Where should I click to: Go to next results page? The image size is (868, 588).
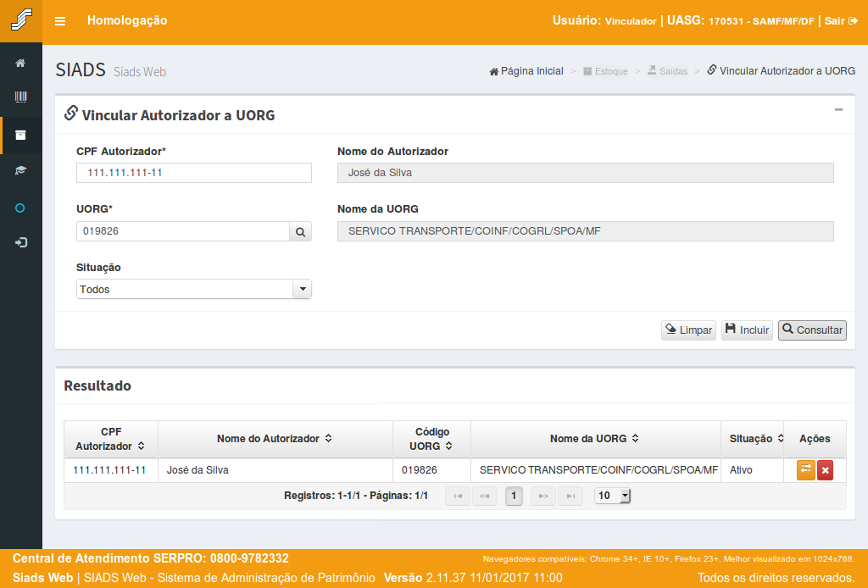[x=543, y=496]
